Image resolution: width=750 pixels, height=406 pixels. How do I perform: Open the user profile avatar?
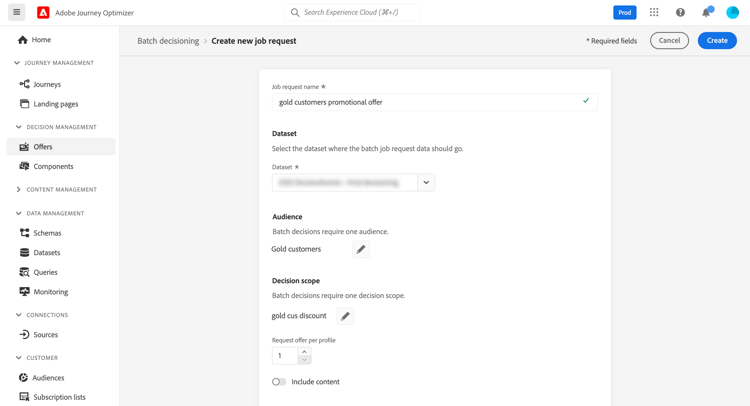click(x=732, y=12)
